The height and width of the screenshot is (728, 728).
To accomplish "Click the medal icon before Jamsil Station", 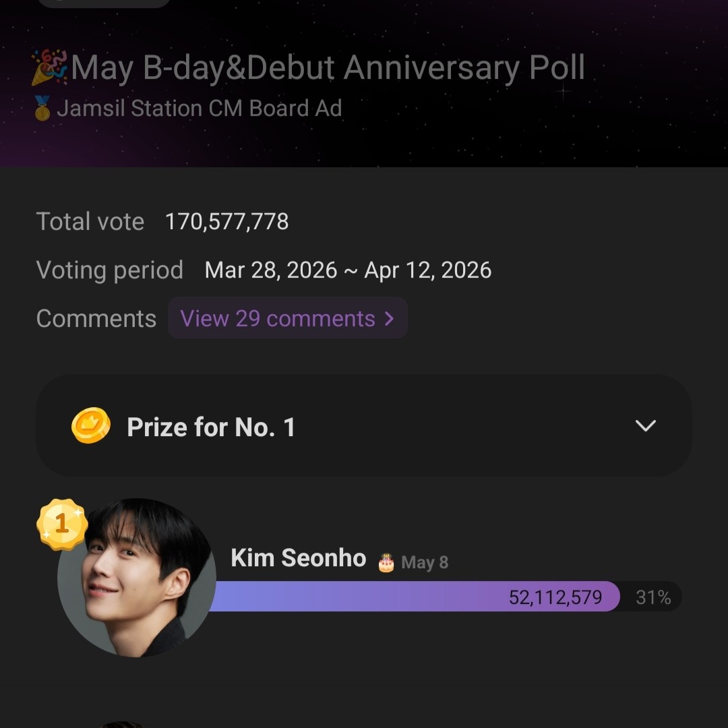I will coord(42,109).
